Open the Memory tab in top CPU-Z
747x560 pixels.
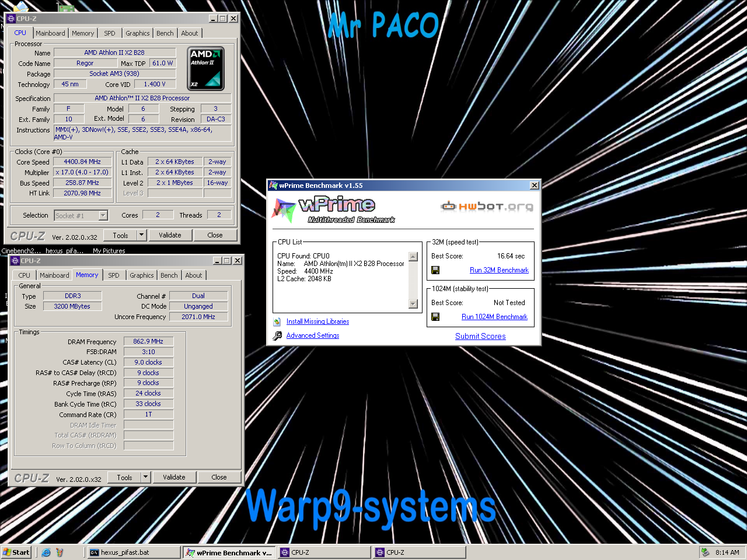click(83, 33)
